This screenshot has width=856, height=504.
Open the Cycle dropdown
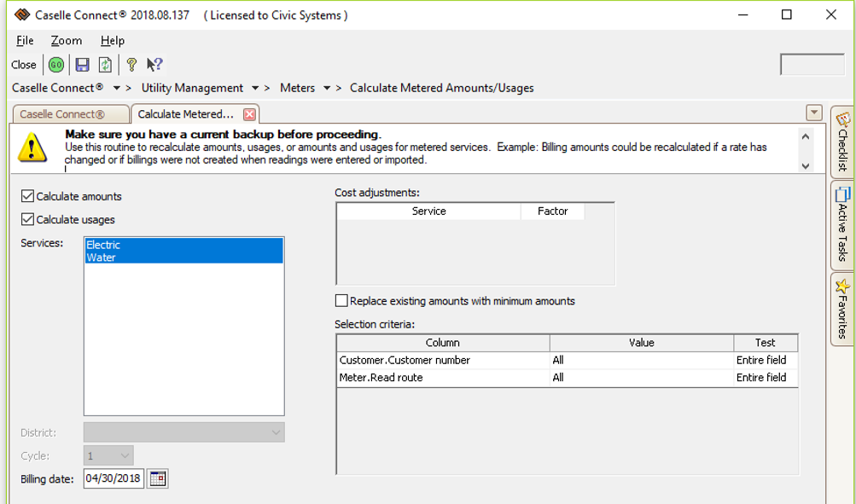tap(108, 455)
